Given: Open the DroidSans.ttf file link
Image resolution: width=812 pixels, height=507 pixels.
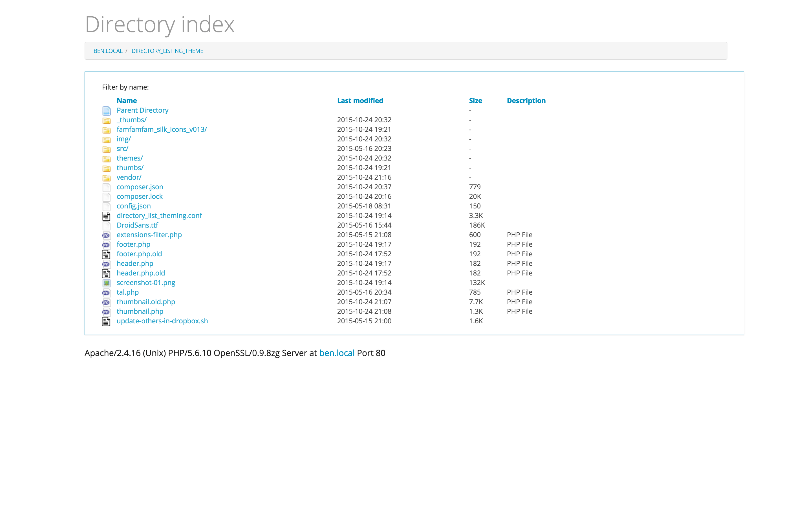Looking at the screenshot, I should [137, 225].
